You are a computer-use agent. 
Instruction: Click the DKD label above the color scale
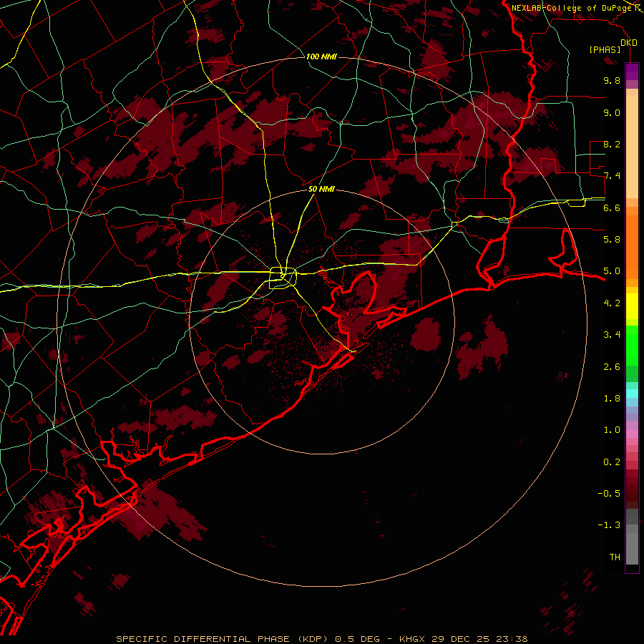click(629, 43)
